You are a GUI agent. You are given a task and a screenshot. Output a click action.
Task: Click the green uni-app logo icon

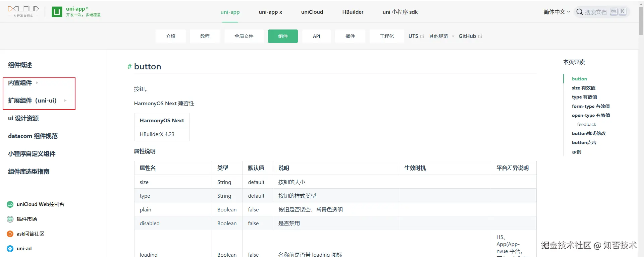click(57, 12)
